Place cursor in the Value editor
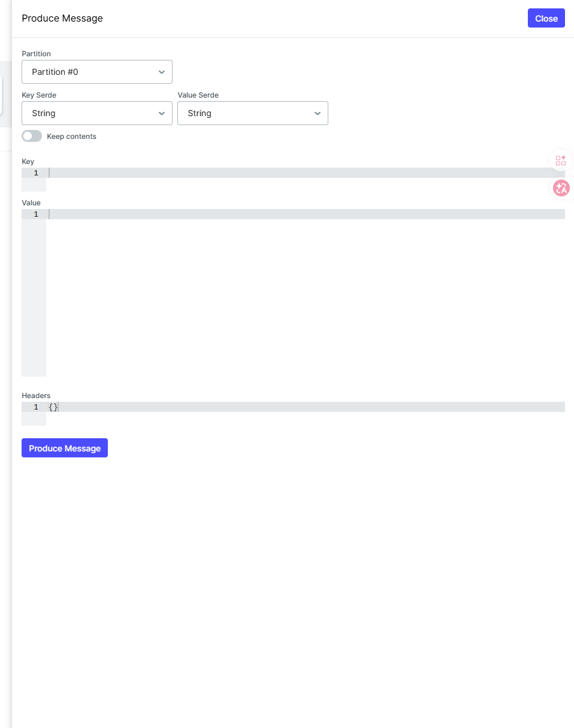Screen dimensions: 574x728 (x=300, y=214)
